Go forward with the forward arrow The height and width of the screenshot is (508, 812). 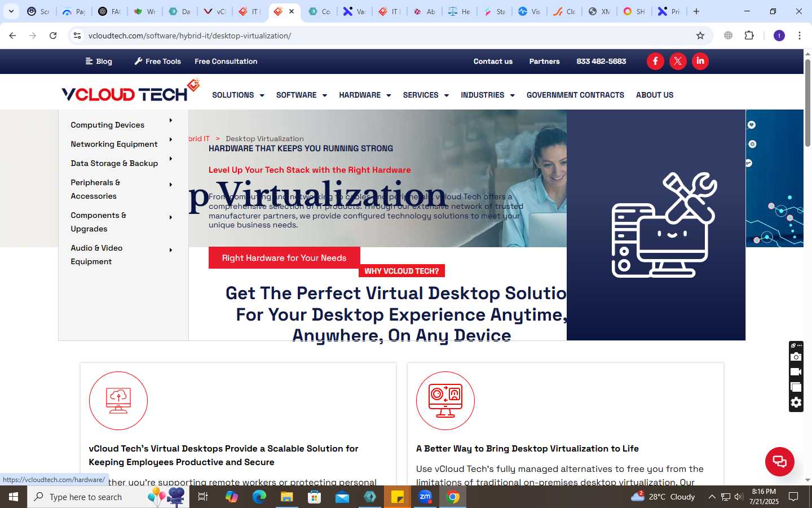click(x=33, y=36)
